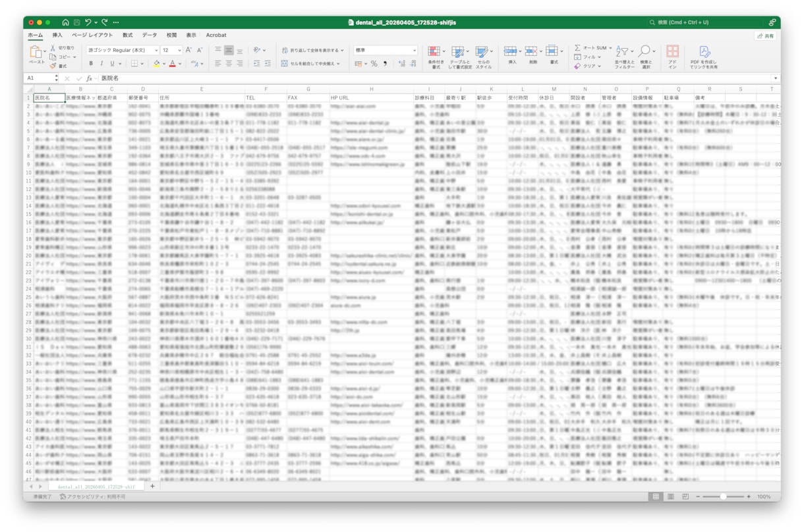Cut selection with 切り取り scissors
The image size is (804, 532).
click(63, 48)
